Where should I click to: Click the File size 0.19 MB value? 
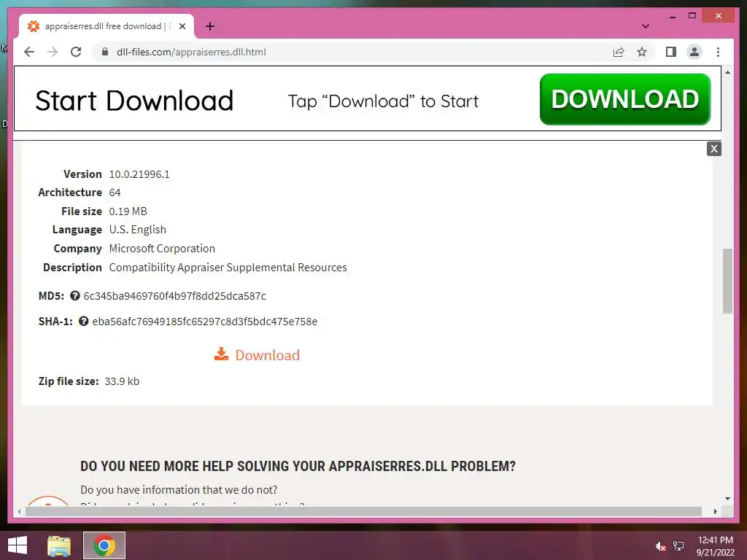[x=128, y=211]
